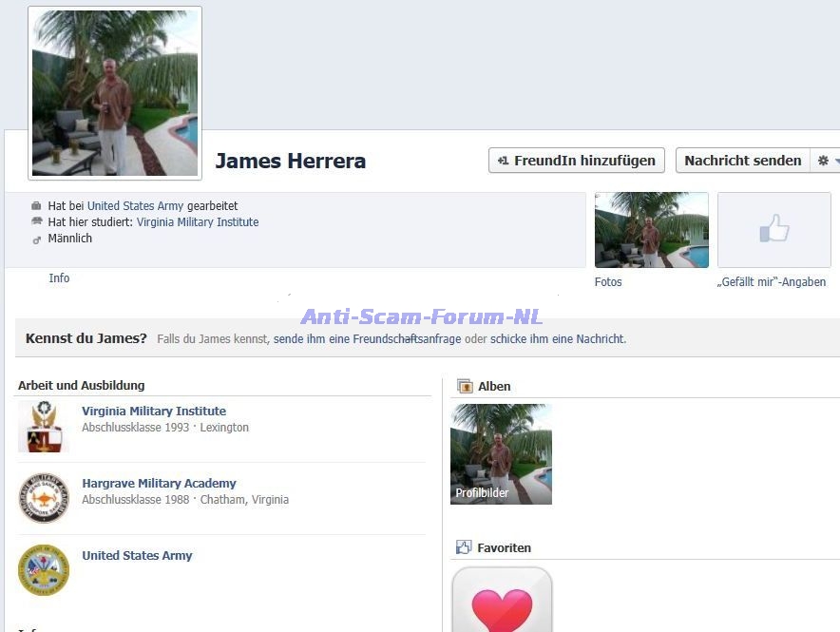Click the United States Army emblem icon
The width and height of the screenshot is (840, 632).
44,570
